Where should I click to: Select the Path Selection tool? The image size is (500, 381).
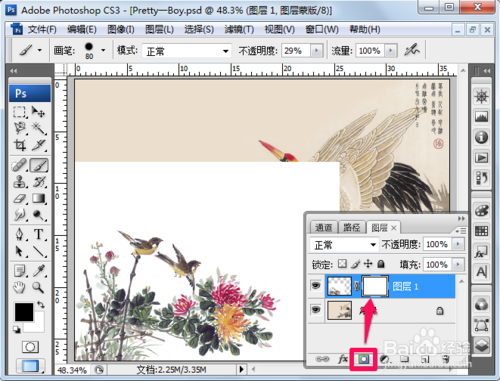20,251
